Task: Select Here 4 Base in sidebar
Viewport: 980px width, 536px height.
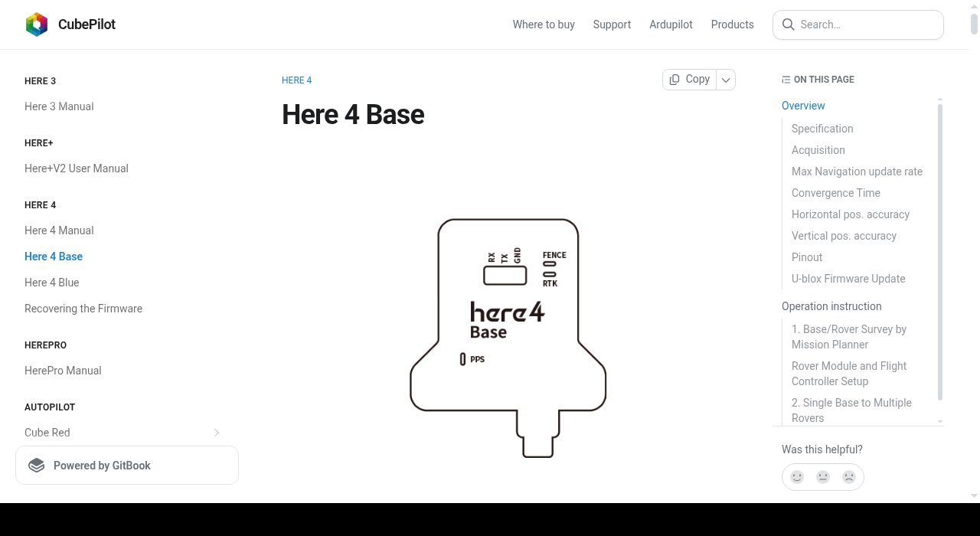Action: pyautogui.click(x=54, y=257)
